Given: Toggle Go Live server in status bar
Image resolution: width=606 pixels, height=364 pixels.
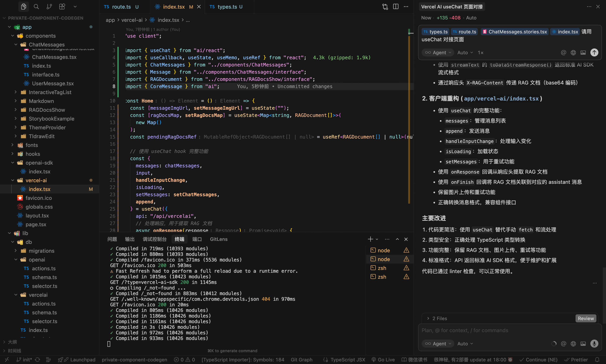Looking at the screenshot, I should point(383,360).
